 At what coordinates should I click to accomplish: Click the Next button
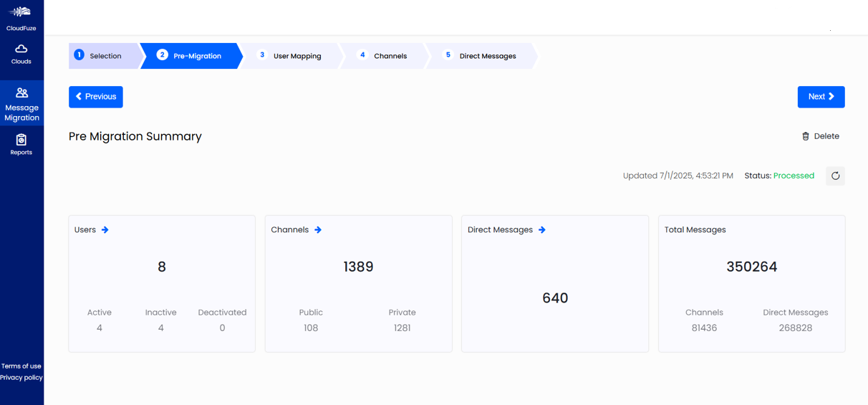tap(821, 97)
